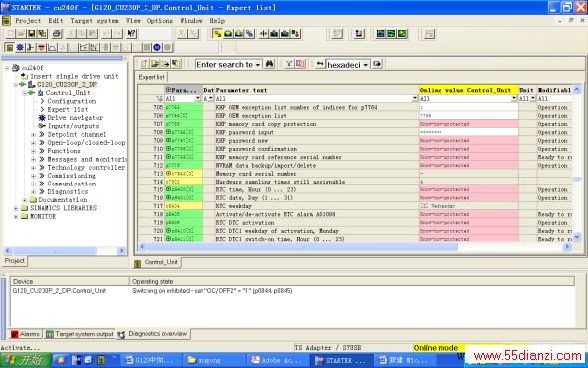The image size is (588, 368).
Task: Expand the Communication tree node
Action: (33, 184)
